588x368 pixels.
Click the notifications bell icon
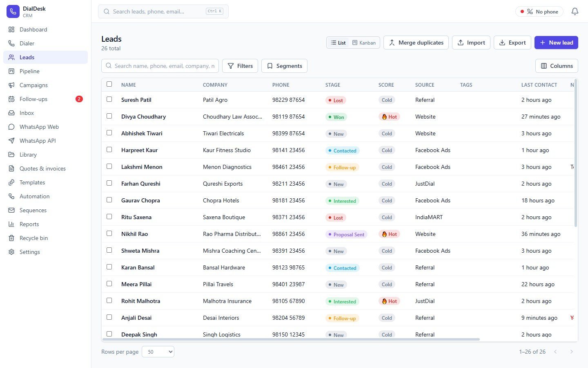(575, 11)
